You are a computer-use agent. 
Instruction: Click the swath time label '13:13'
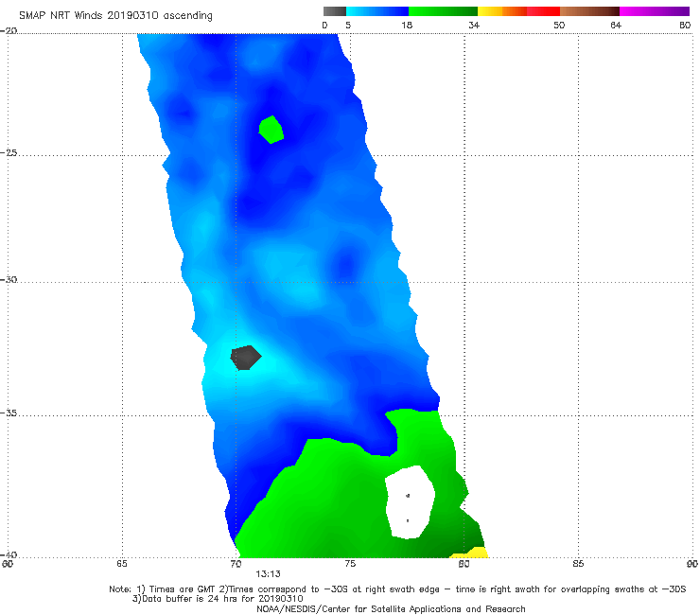268,574
